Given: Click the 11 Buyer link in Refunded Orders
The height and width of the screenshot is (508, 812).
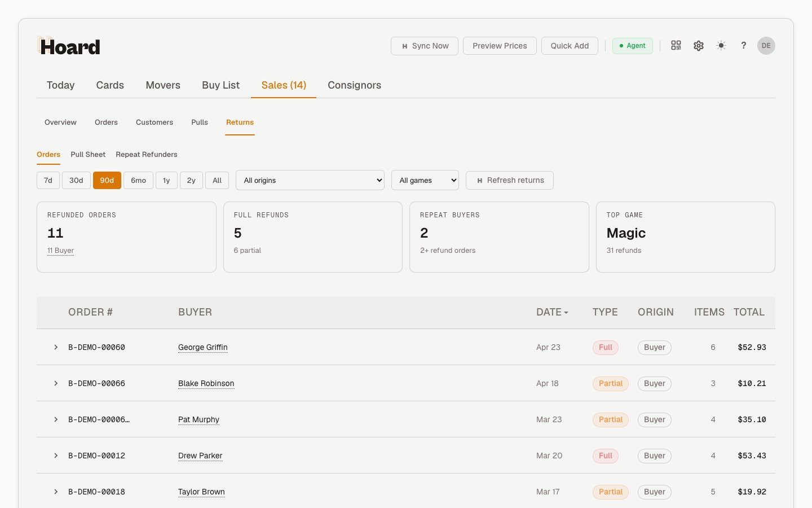Looking at the screenshot, I should (60, 251).
